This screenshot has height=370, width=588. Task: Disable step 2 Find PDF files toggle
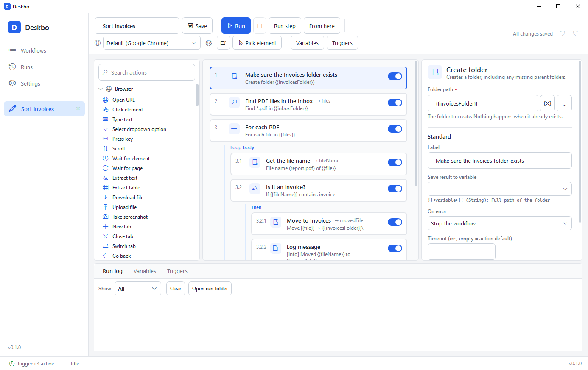click(x=395, y=103)
